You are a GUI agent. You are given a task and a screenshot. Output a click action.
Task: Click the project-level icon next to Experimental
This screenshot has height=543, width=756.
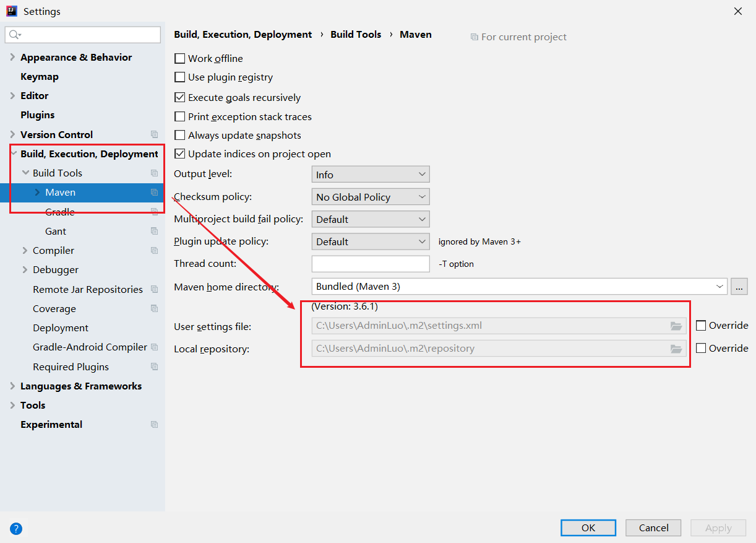pyautogui.click(x=154, y=425)
